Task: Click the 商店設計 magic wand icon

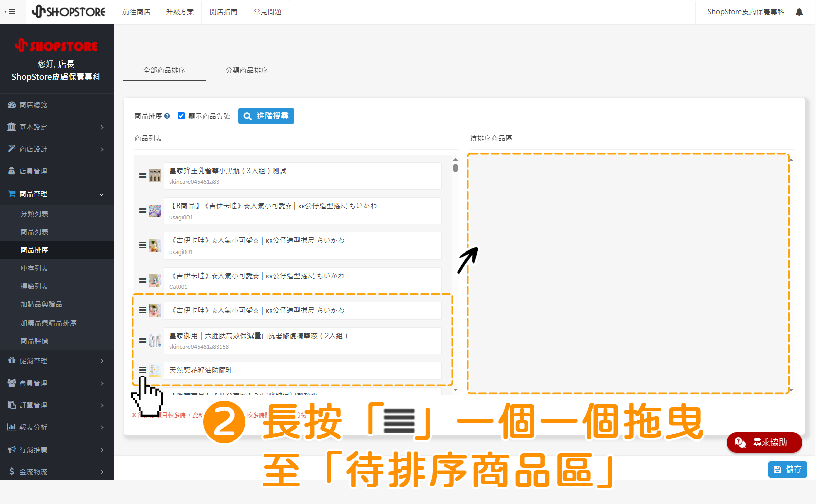Action: tap(12, 149)
